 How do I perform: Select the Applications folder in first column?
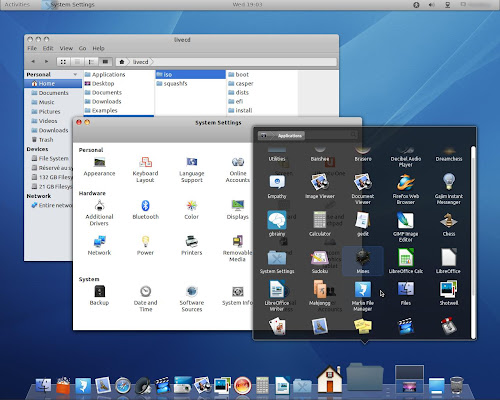[x=119, y=74]
